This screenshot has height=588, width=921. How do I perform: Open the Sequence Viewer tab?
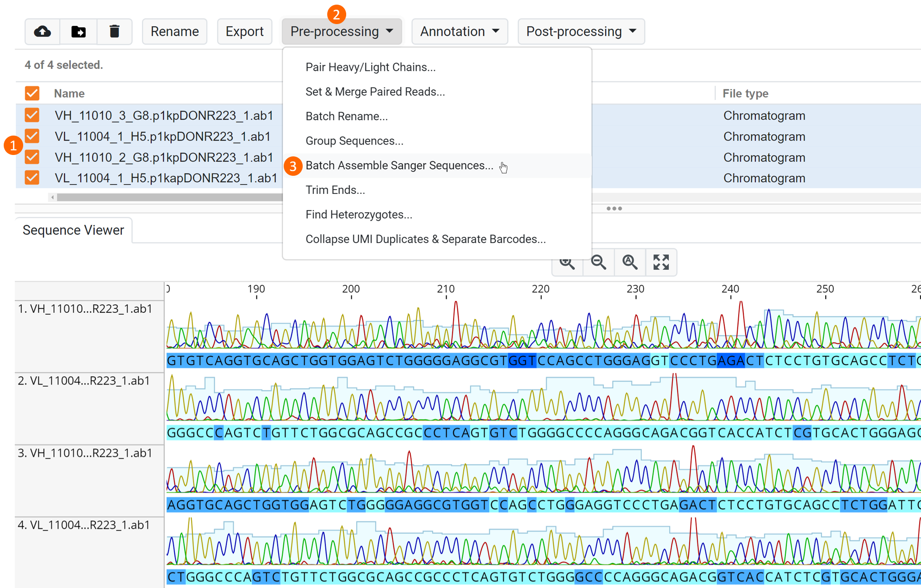coord(73,230)
